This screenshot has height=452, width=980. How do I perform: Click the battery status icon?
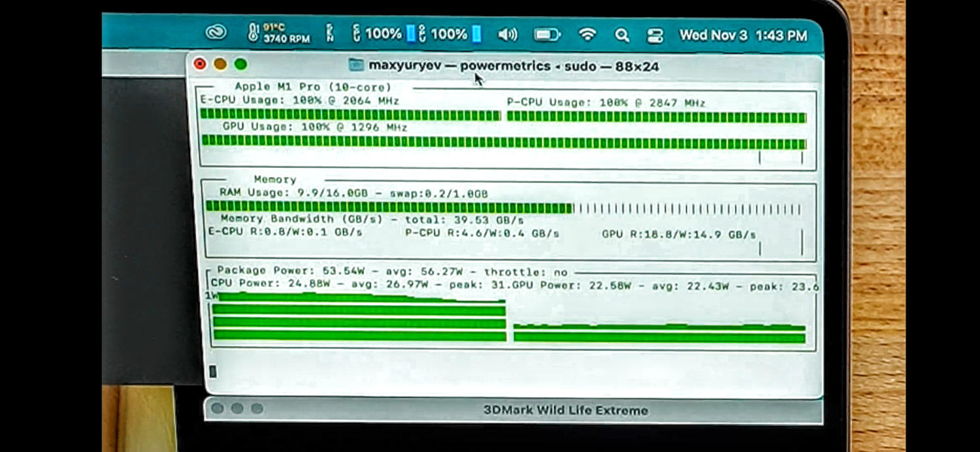[547, 35]
